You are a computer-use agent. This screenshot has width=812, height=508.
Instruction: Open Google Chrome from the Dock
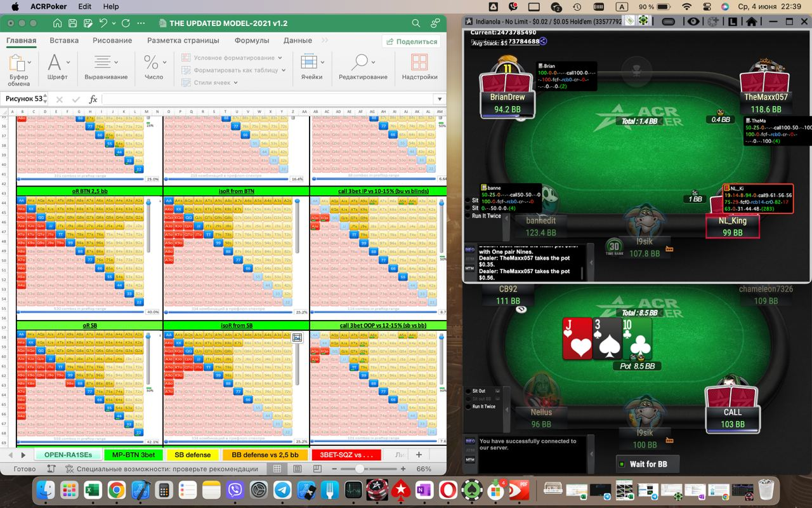tap(116, 490)
